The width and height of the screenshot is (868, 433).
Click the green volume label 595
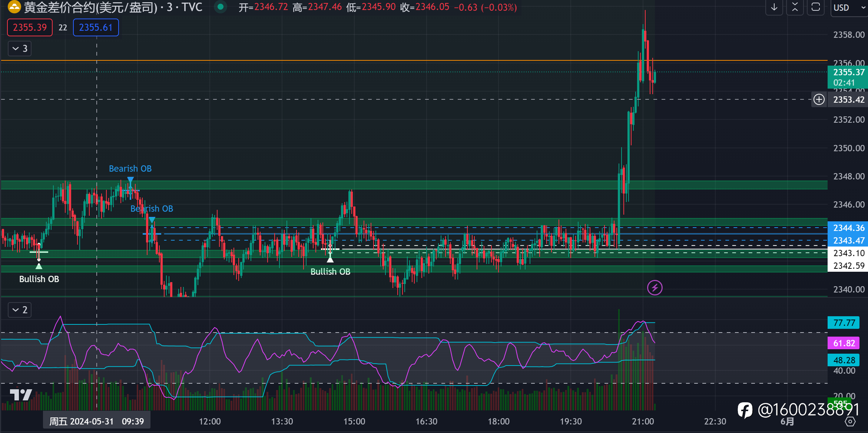840,403
